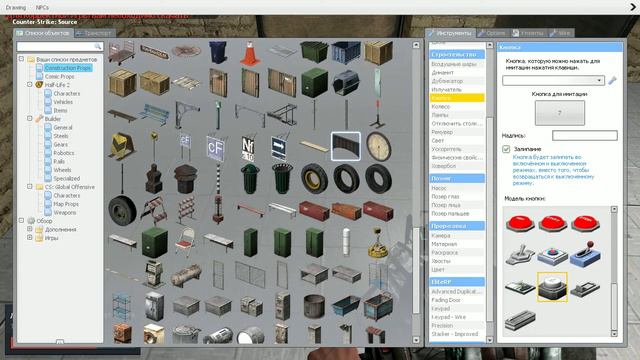Screen dimensions: 640x360
Task: Open the Drawing menu
Action: (16, 7)
